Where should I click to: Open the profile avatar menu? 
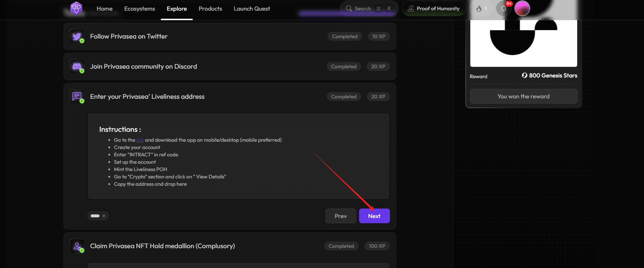522,8
